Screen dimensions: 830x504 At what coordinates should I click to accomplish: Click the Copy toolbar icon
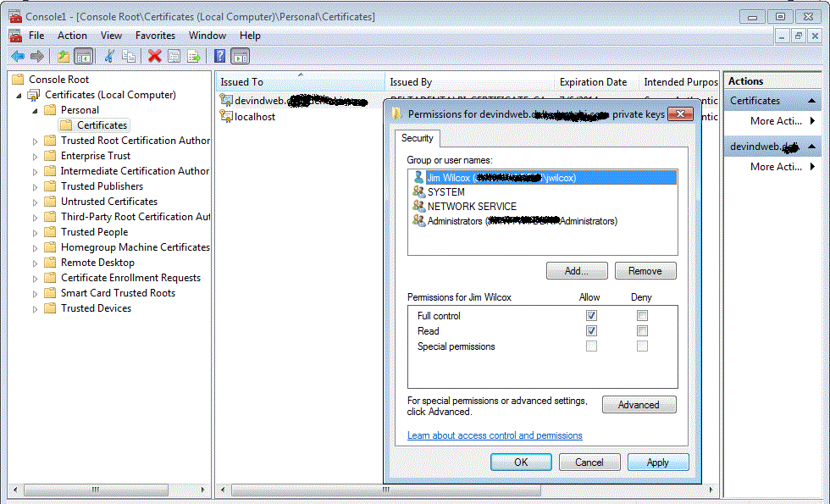pyautogui.click(x=129, y=56)
